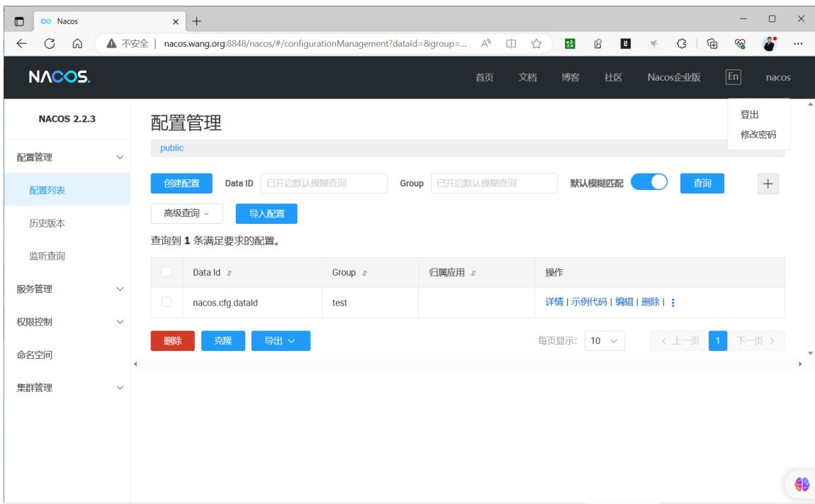Open more actions dots for nacos.cfg.dataId
The image size is (815, 504).
tap(673, 303)
